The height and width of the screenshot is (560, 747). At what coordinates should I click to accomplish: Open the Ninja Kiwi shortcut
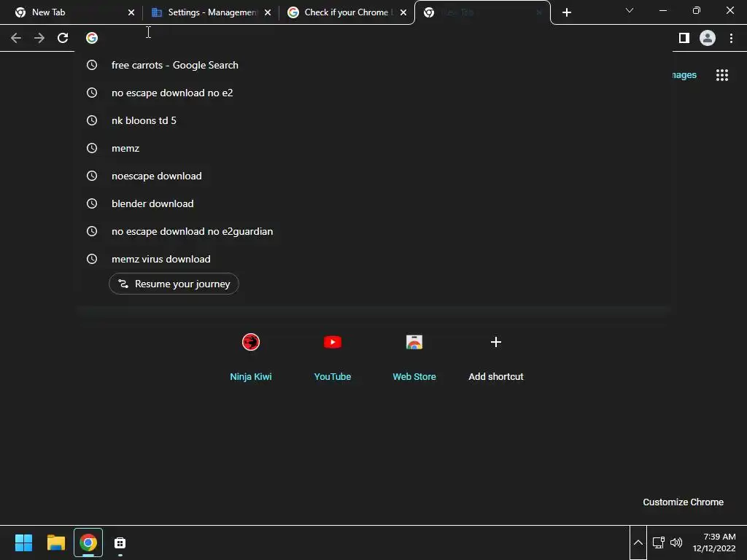pos(251,357)
